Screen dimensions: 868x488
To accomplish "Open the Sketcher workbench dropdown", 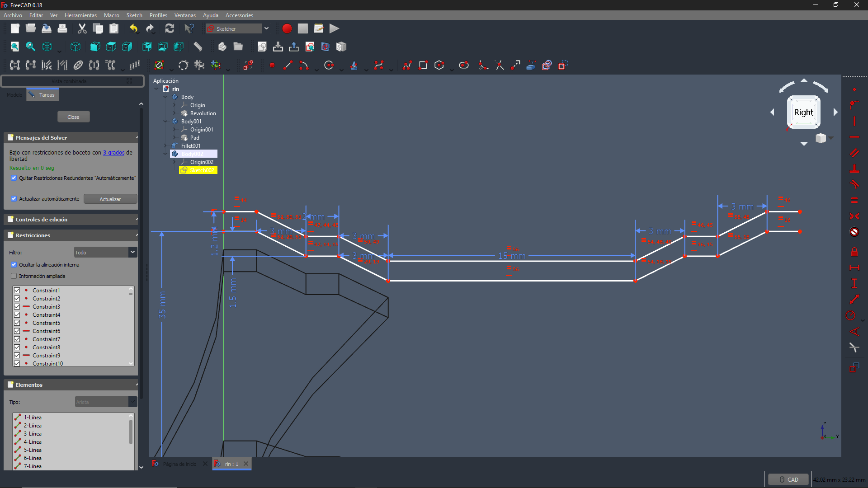I will [266, 28].
